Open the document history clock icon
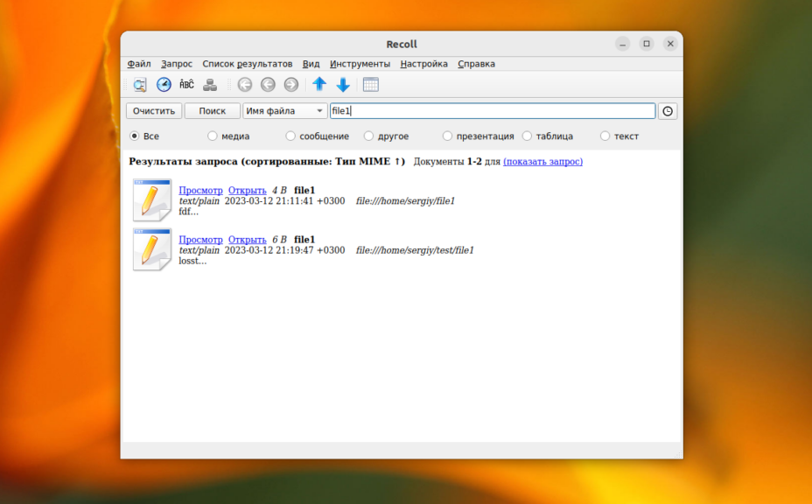The height and width of the screenshot is (504, 812). pos(164,85)
